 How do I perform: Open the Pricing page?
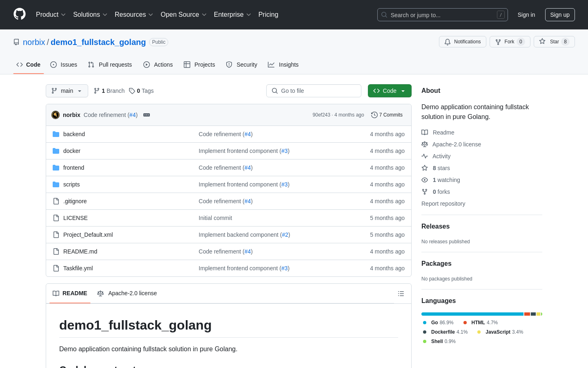click(x=268, y=15)
